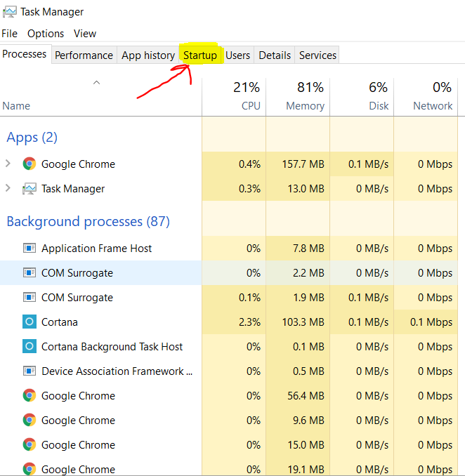Collapse the column sort arrow above Name
The image size is (465, 476).
tap(97, 83)
